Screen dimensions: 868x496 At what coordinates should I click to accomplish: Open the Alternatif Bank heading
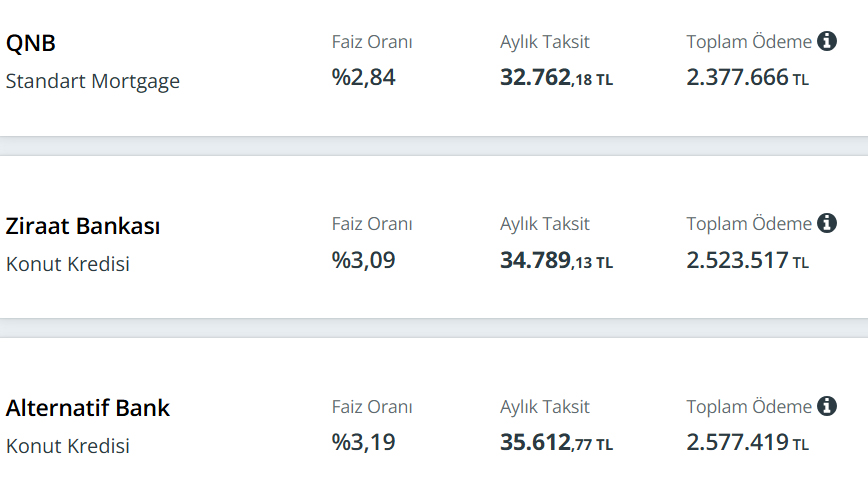[88, 408]
